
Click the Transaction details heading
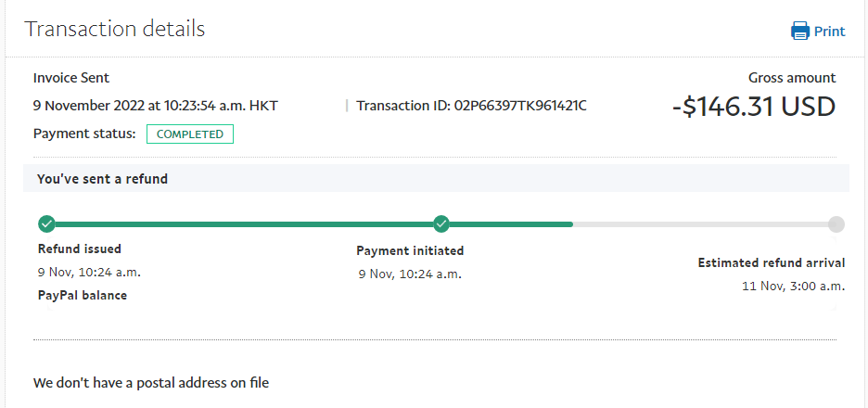pyautogui.click(x=115, y=29)
